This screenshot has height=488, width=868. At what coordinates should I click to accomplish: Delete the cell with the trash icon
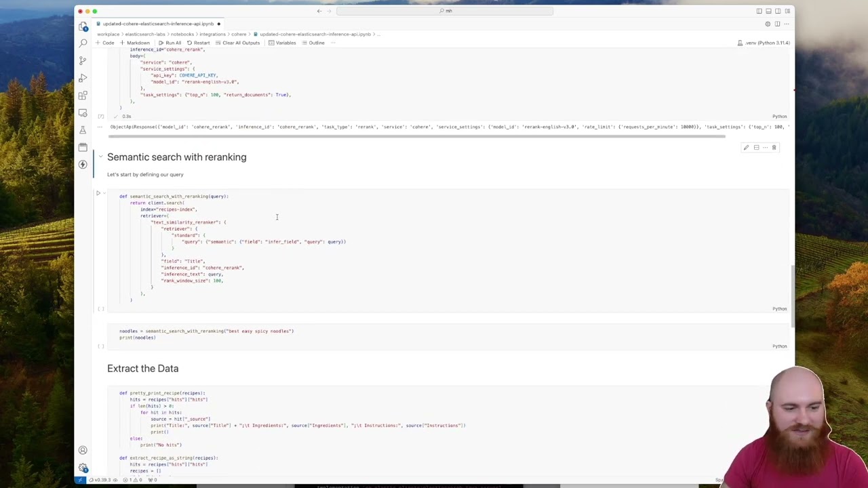[x=774, y=147]
